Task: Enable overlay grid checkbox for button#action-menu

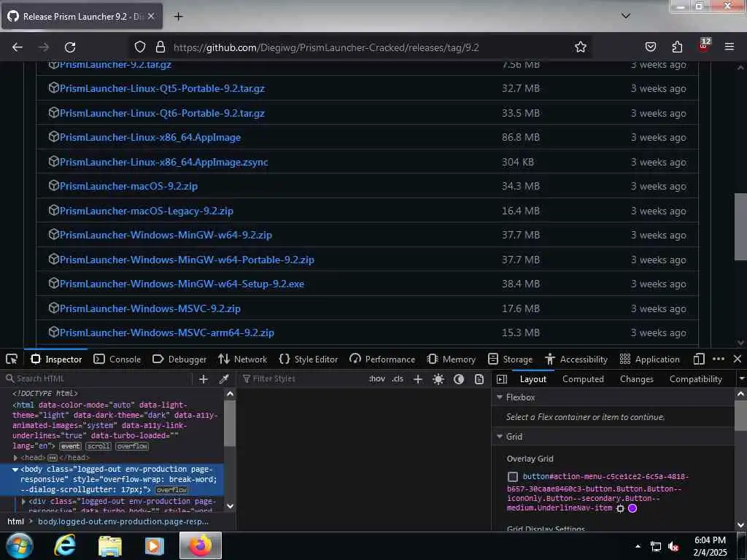Action: click(x=513, y=477)
